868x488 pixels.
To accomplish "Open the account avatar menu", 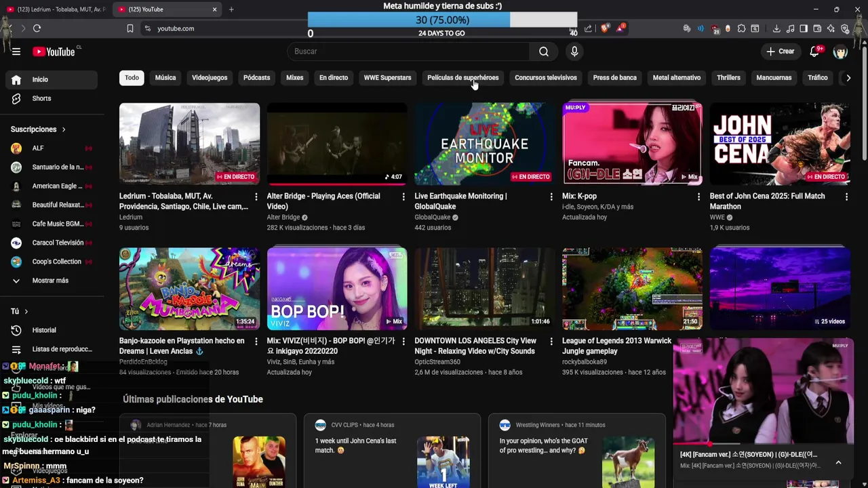I will coord(840,52).
